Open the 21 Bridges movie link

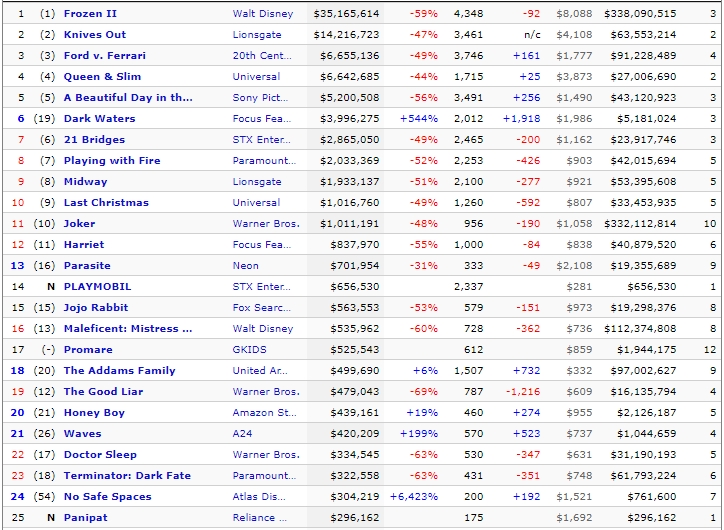(x=94, y=139)
